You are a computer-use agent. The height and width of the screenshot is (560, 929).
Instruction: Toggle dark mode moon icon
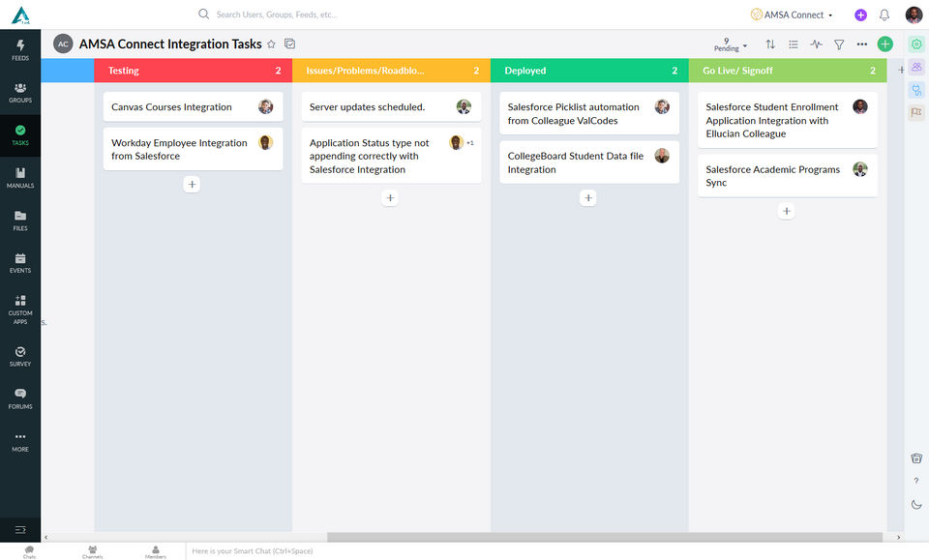pyautogui.click(x=916, y=504)
